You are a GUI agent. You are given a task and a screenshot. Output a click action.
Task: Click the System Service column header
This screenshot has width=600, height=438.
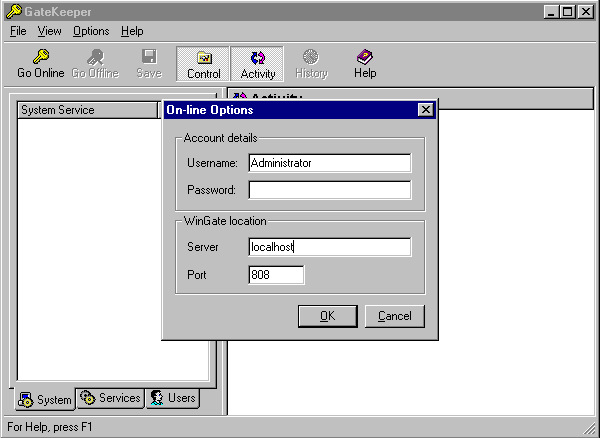point(88,110)
